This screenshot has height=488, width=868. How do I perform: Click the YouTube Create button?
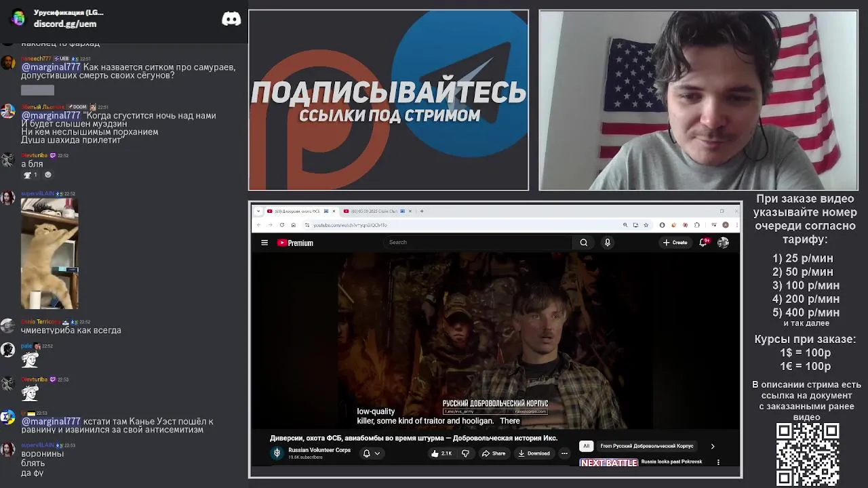(x=675, y=243)
